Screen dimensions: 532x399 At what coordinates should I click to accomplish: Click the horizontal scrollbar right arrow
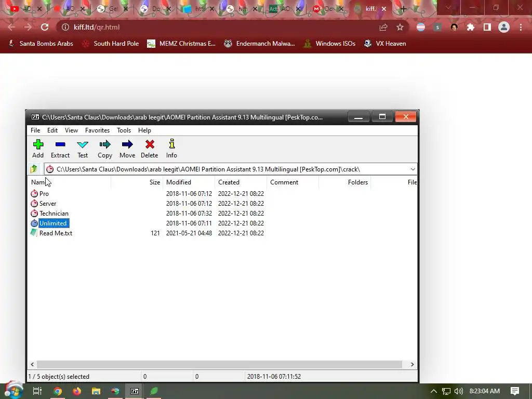click(x=412, y=364)
